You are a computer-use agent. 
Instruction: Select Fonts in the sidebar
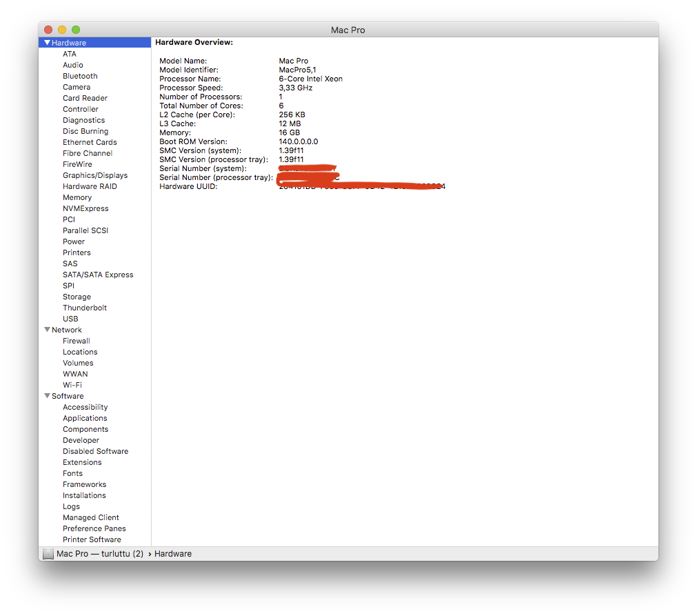click(72, 473)
